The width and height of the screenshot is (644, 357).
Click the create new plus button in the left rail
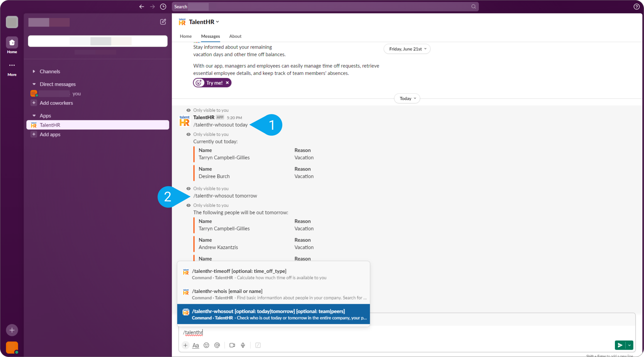(x=12, y=330)
